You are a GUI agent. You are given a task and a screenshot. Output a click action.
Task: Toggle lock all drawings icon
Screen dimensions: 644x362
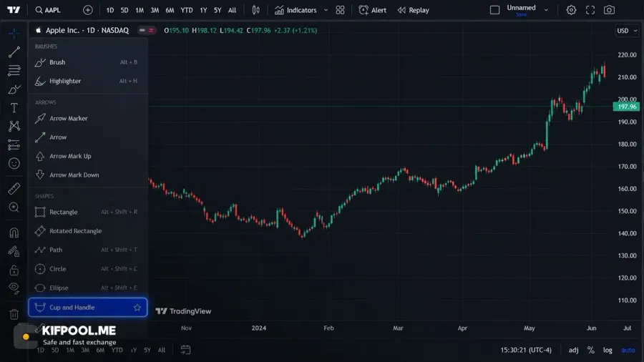[x=14, y=270]
